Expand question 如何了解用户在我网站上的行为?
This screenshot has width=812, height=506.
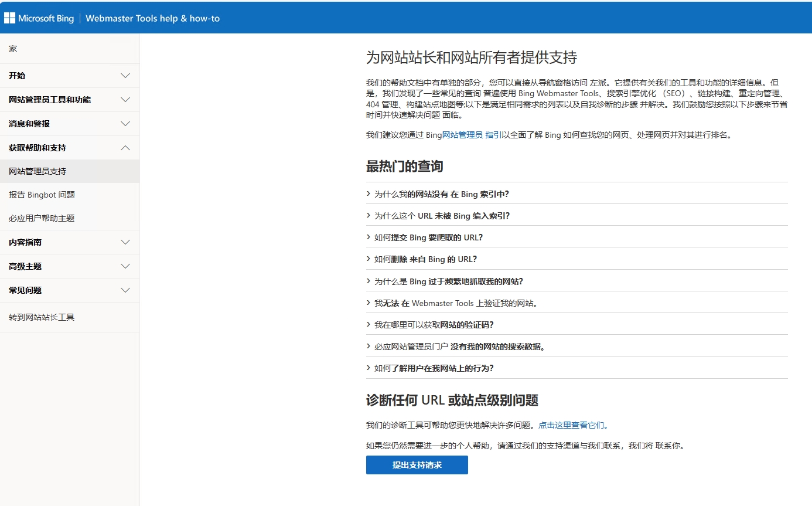pyautogui.click(x=577, y=368)
